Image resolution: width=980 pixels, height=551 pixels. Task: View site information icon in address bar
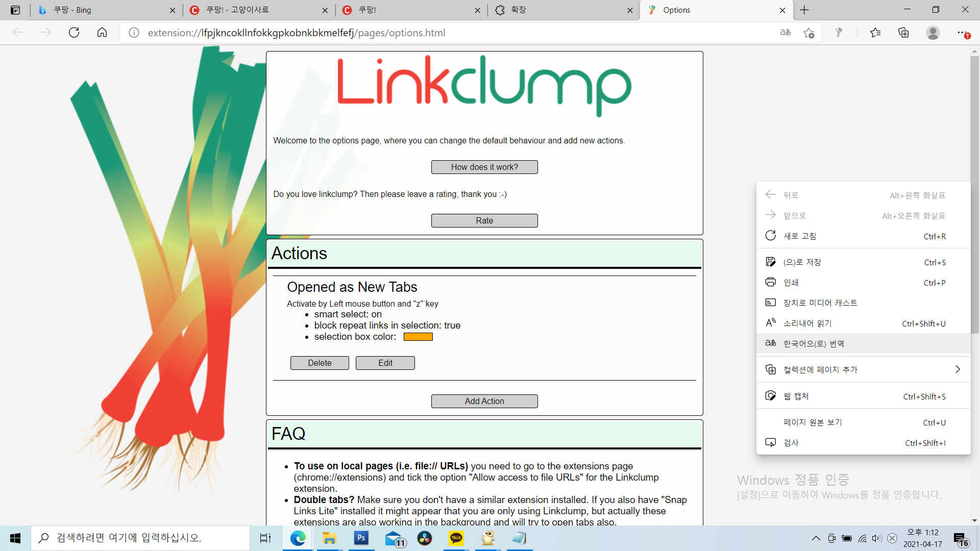click(x=134, y=33)
